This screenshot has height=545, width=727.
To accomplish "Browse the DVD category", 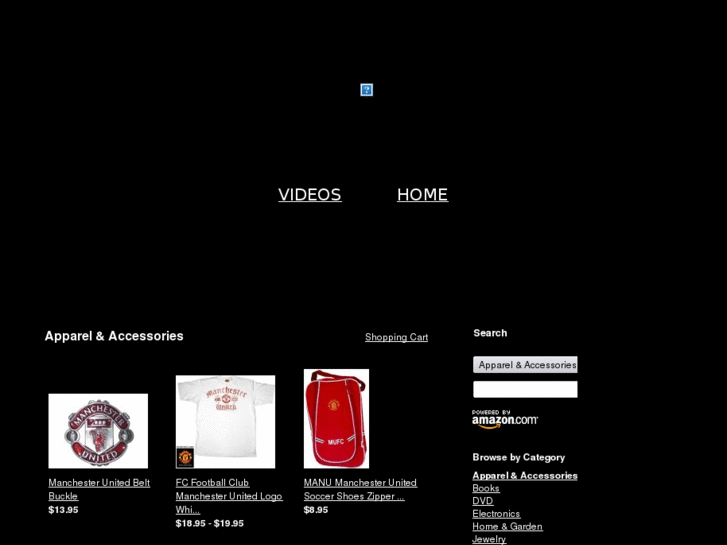I will 483,501.
